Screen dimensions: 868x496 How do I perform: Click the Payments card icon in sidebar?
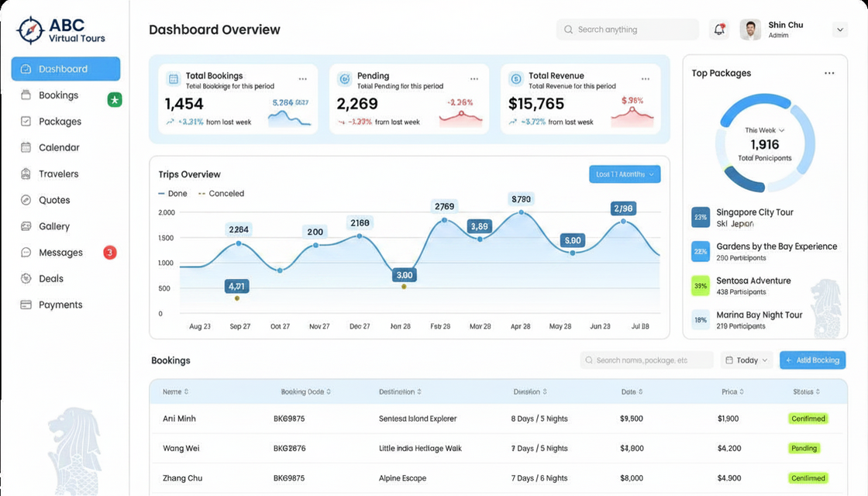tap(26, 305)
